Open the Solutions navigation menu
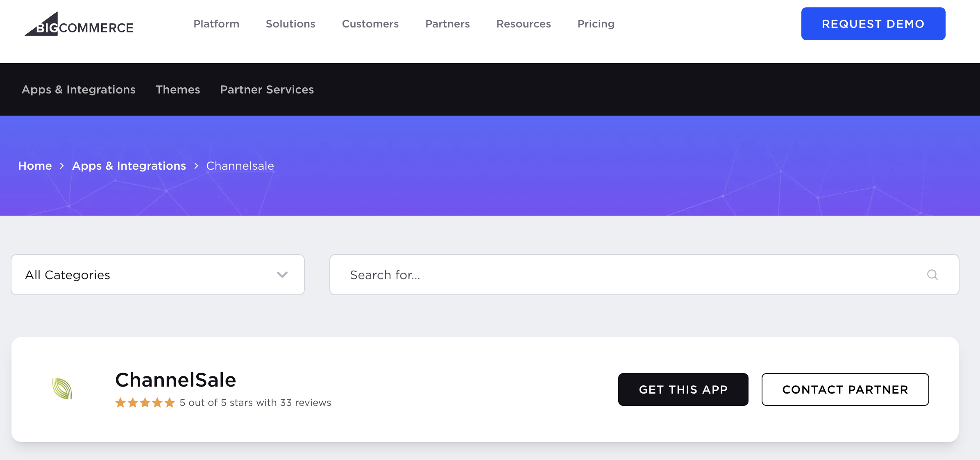The height and width of the screenshot is (460, 980). point(290,24)
